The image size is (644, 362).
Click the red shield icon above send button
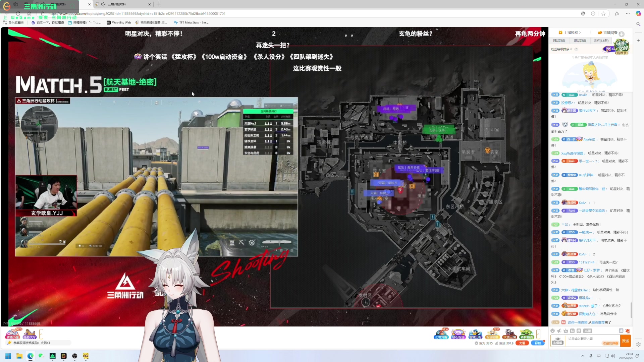click(628, 331)
